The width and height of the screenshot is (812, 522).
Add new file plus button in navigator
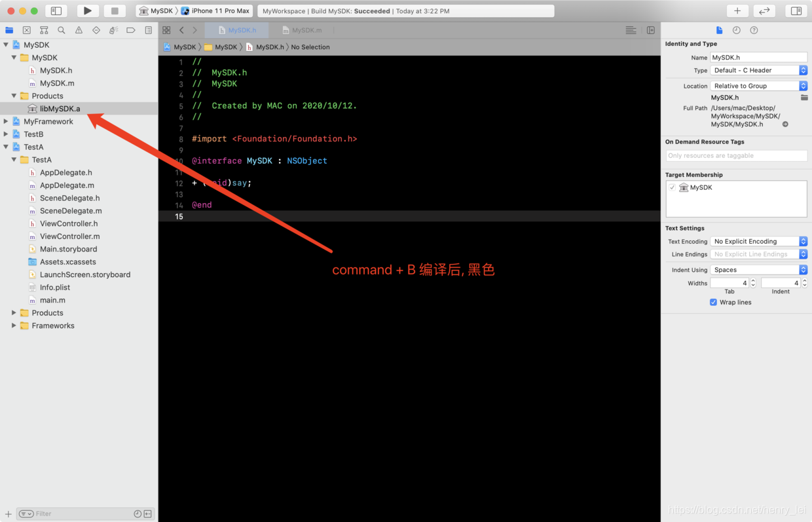point(9,514)
